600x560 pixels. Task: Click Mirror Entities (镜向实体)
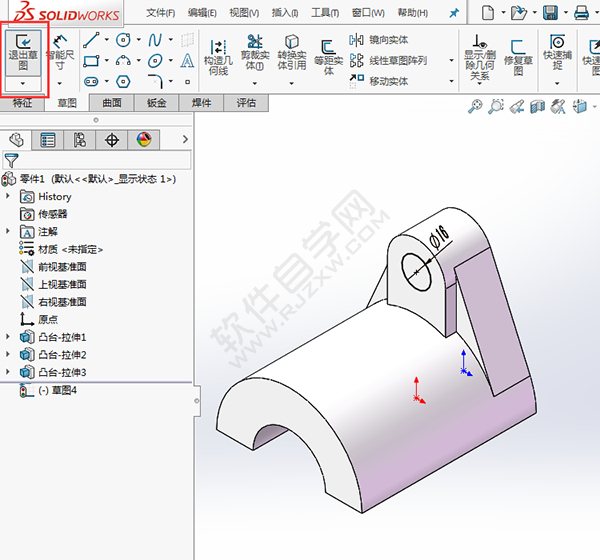pos(379,40)
